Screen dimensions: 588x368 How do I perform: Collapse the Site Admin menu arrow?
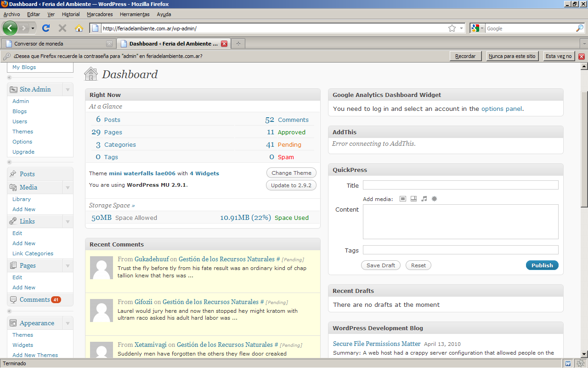[68, 89]
